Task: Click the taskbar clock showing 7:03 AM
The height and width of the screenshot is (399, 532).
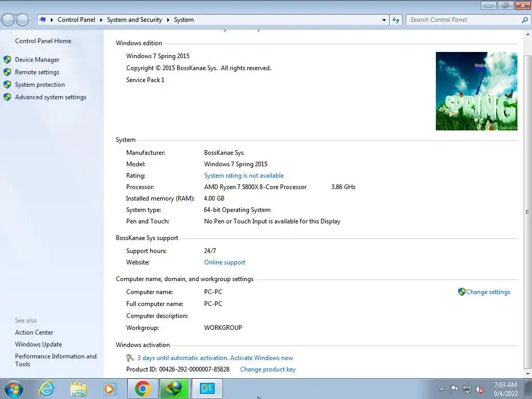Action: (505, 389)
